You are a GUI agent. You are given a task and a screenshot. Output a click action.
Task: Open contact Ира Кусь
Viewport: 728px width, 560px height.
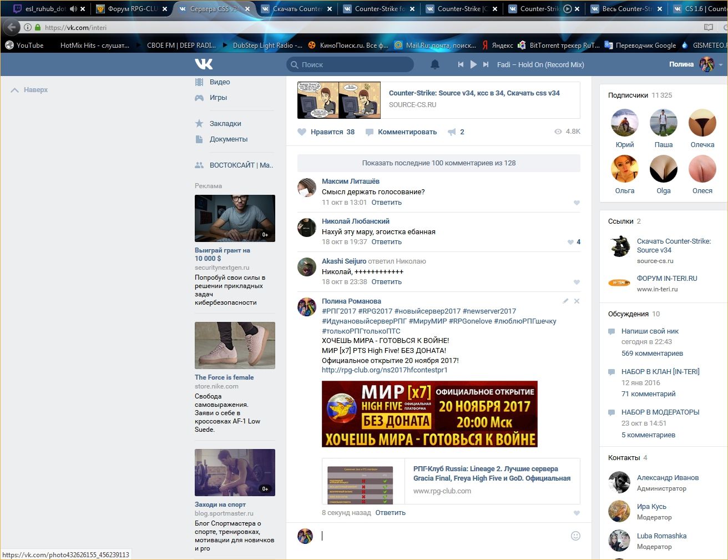coord(651,506)
